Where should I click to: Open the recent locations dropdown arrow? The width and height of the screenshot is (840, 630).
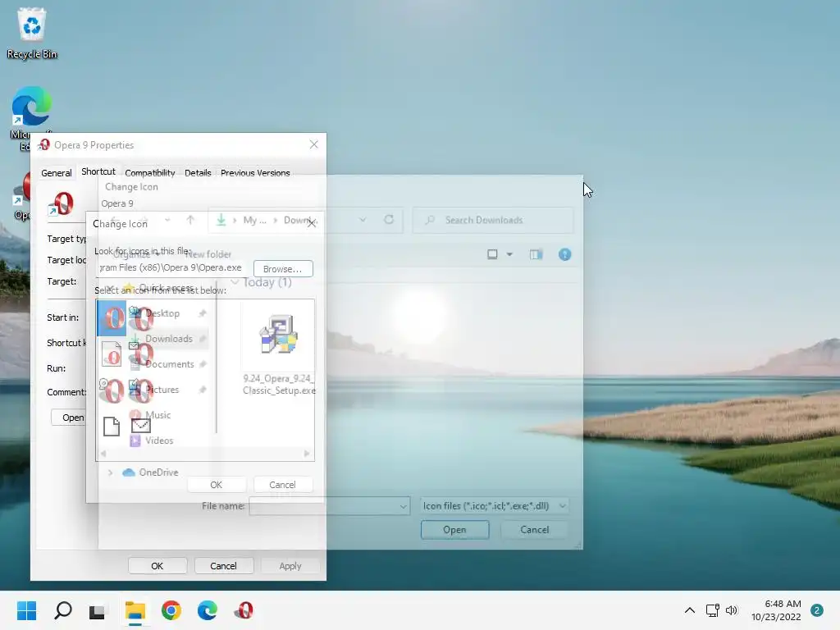coord(167,220)
